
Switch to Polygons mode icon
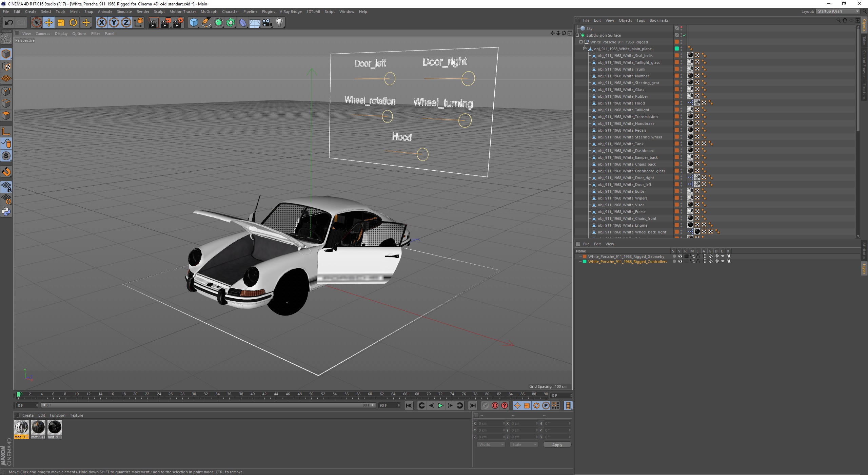(x=6, y=116)
